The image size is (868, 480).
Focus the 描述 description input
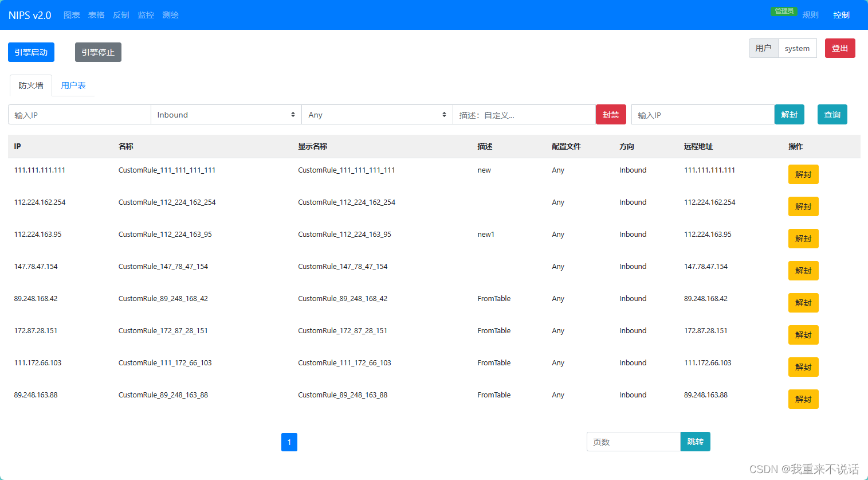524,115
